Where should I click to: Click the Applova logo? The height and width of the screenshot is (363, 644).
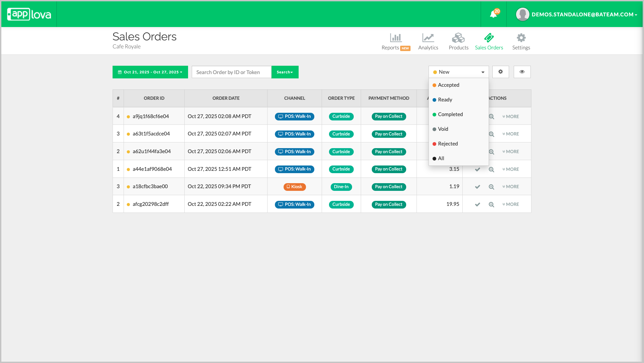(x=29, y=14)
